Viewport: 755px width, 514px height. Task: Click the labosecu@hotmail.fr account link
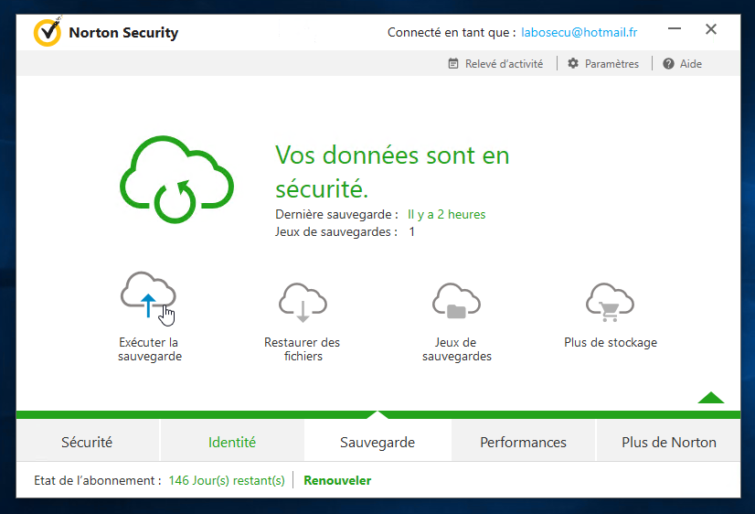point(579,32)
